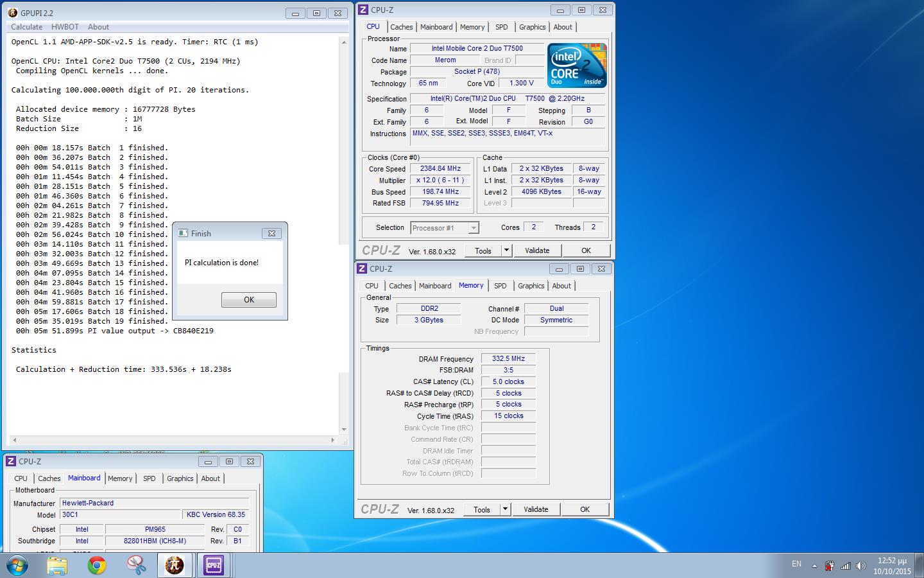Click the Intel Core 2 Duo logo
924x578 pixels.
pos(577,66)
